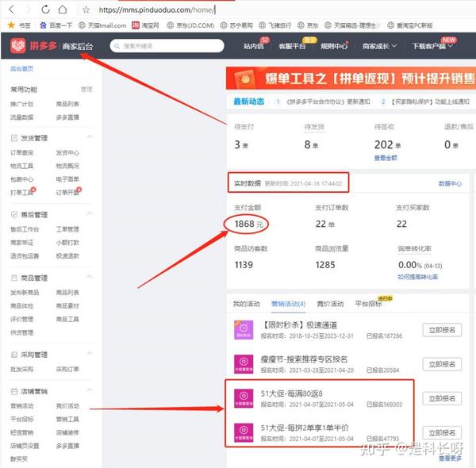
Task: Open 批发采购
Action: 22,369
